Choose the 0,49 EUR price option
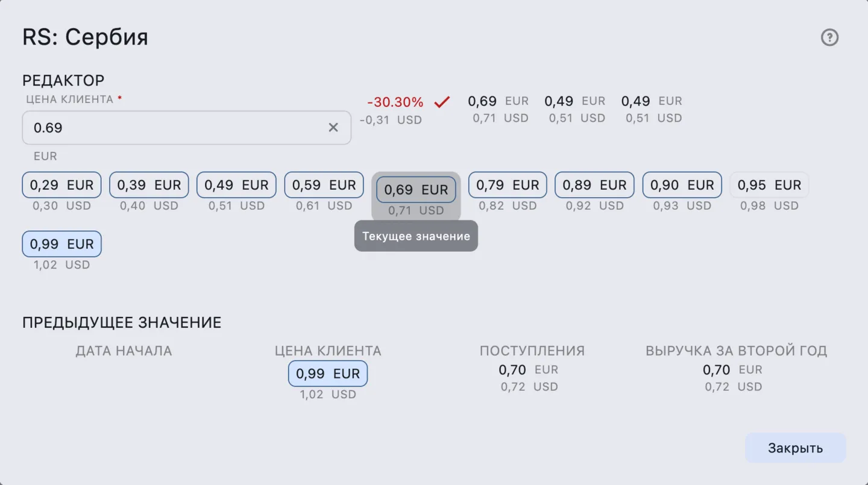Screen dimensions: 868x485 [236, 185]
